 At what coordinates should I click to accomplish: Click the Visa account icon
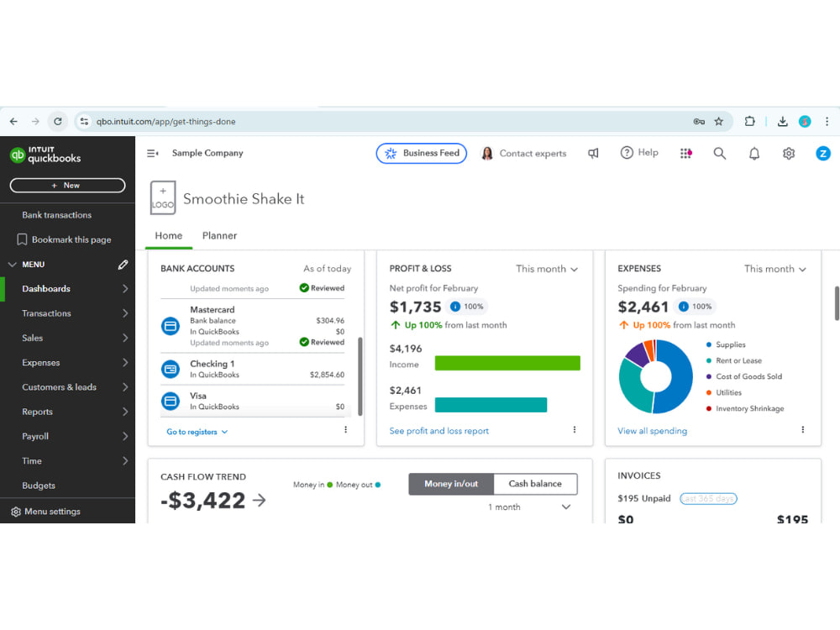point(171,401)
